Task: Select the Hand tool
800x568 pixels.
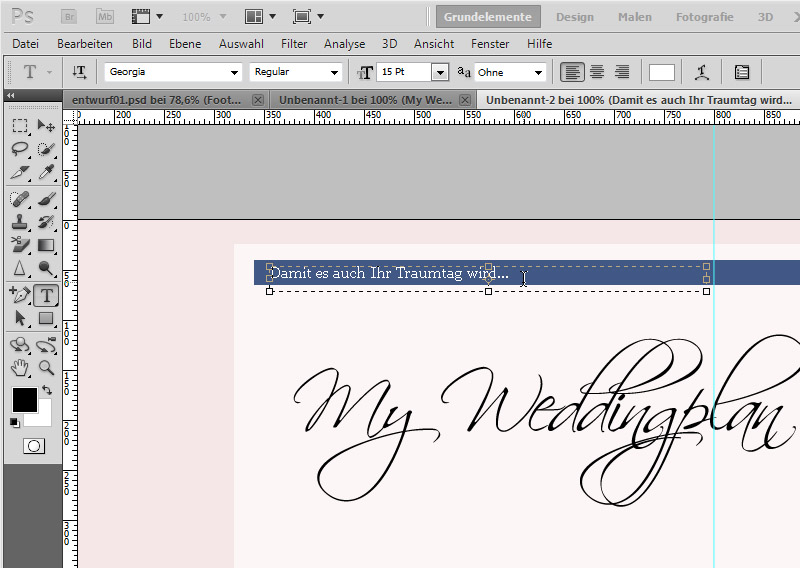Action: point(20,367)
